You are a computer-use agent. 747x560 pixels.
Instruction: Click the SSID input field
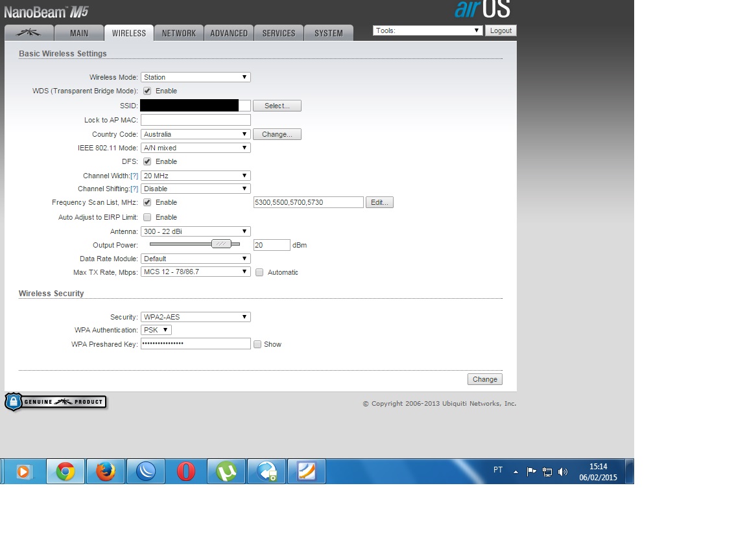coord(195,106)
